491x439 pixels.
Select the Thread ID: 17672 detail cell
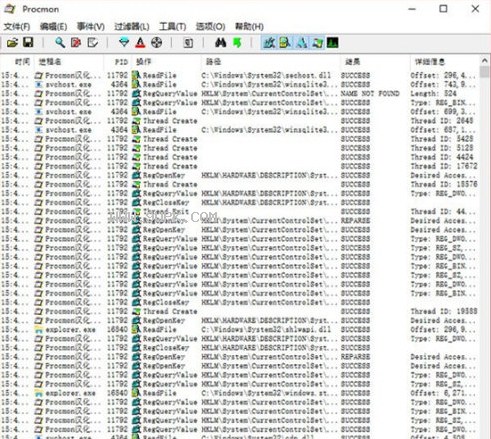pos(444,166)
